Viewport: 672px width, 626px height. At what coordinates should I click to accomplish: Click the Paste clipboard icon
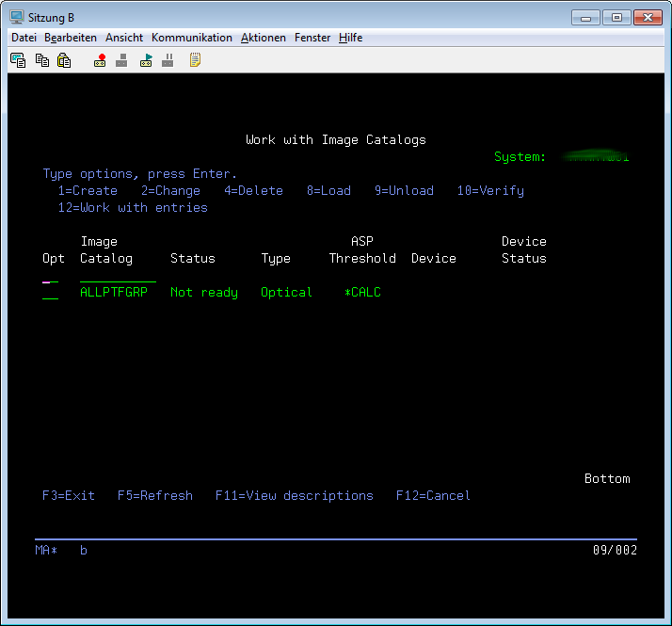coord(64,60)
